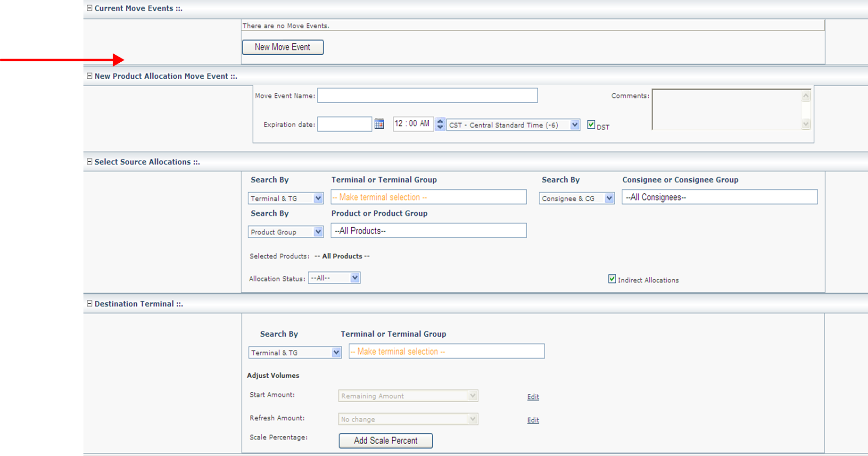
Task: Collapse New Product Allocation Move Event section
Action: click(90, 76)
